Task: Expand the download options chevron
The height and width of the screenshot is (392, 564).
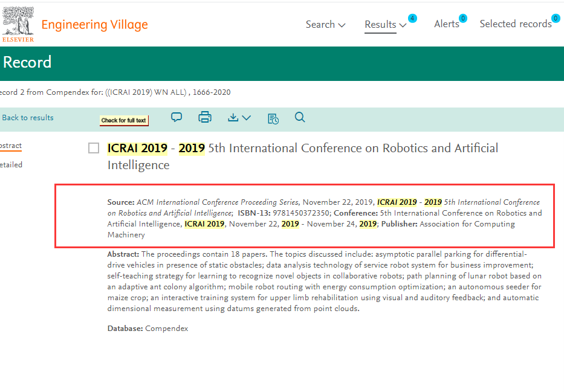Action: (247, 118)
